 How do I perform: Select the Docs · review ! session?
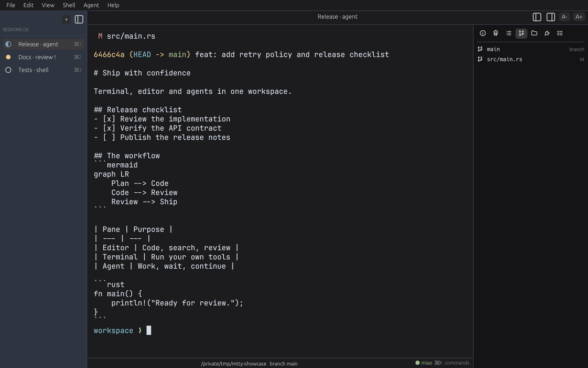[x=43, y=57]
